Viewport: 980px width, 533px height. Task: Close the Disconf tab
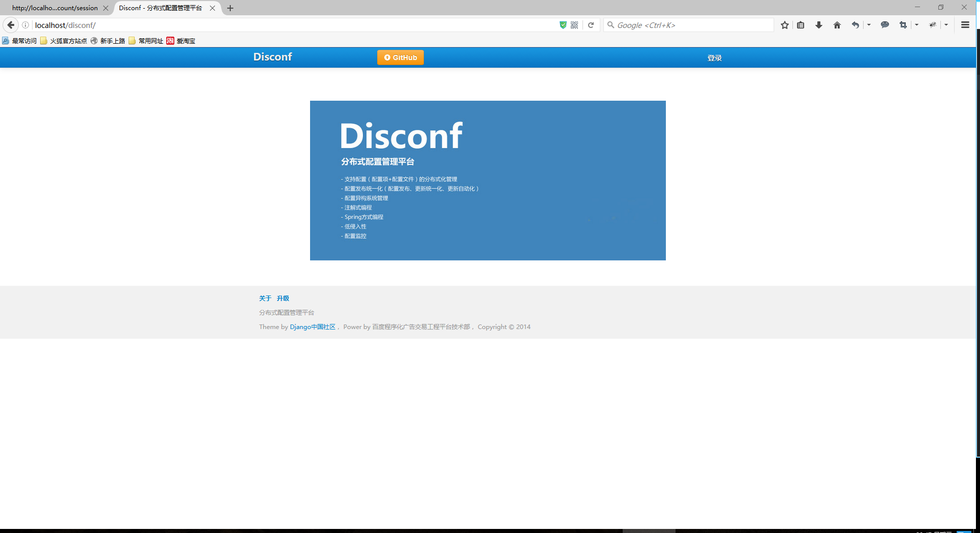(x=212, y=8)
